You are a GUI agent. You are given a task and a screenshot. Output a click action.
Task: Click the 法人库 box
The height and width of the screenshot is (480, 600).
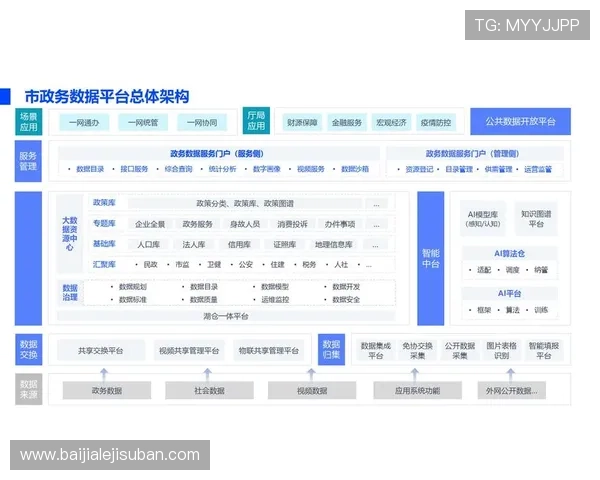[194, 245]
